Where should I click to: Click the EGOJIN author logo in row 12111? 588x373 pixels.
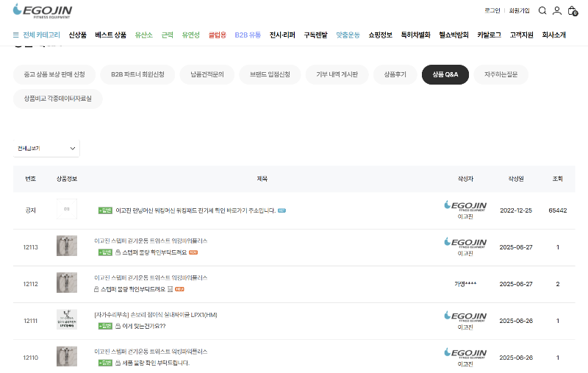[x=465, y=316]
